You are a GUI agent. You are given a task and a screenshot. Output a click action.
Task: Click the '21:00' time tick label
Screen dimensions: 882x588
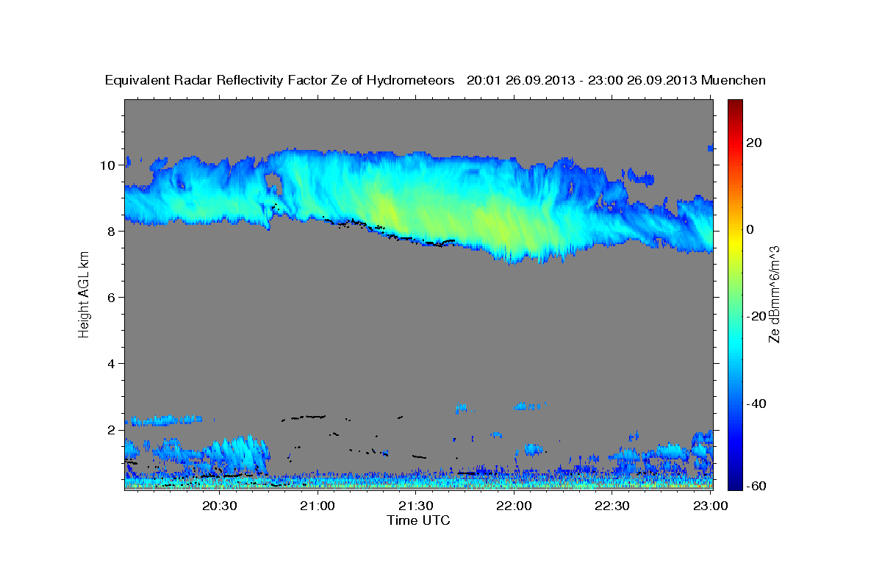tap(318, 506)
